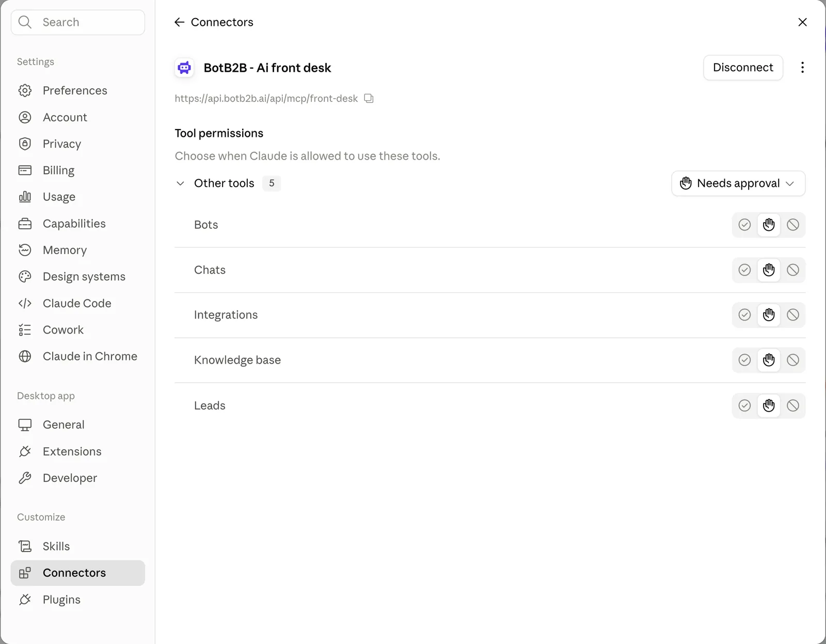Open the Usage page
The width and height of the screenshot is (826, 644).
[78, 197]
